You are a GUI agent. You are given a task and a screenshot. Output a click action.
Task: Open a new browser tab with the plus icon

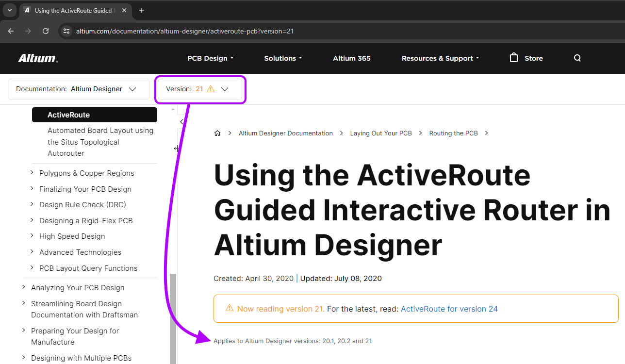pyautogui.click(x=142, y=10)
